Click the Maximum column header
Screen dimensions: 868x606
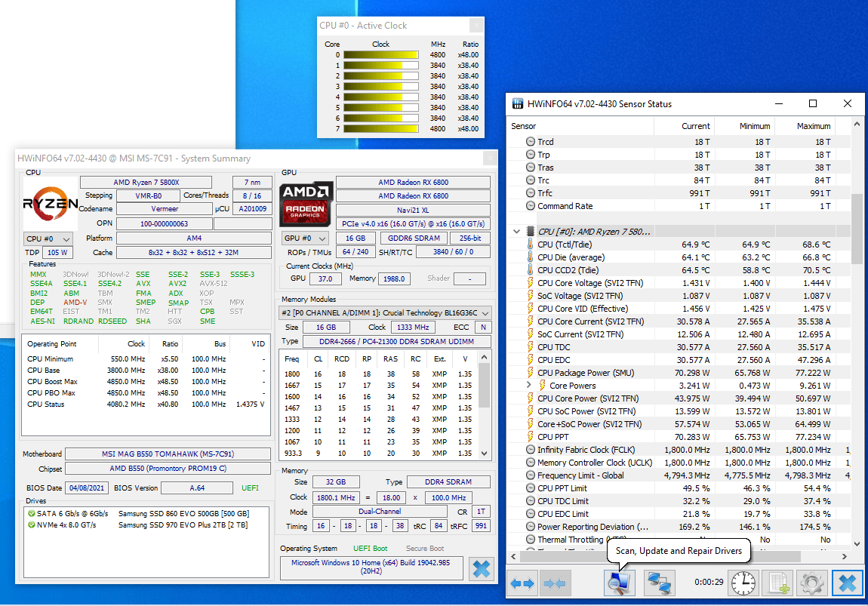click(x=805, y=126)
